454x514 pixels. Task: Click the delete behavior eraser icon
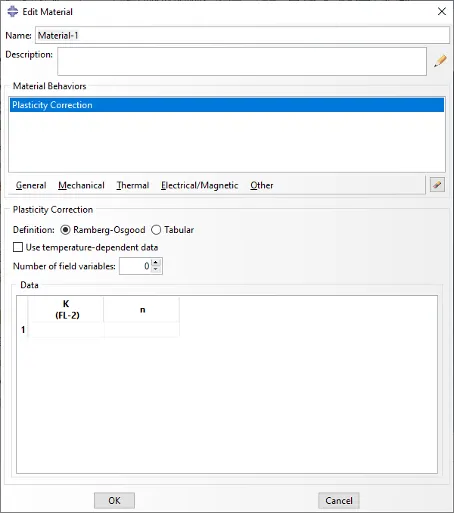[437, 185]
